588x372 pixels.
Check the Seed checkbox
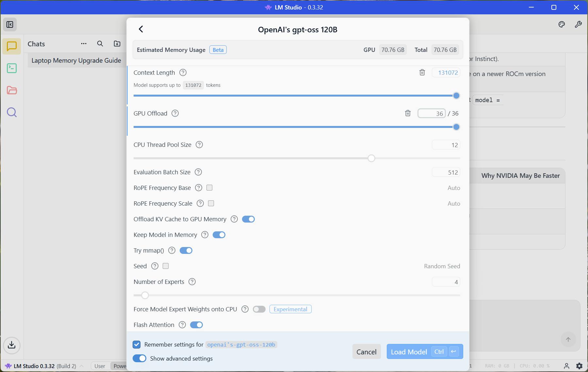(x=166, y=266)
